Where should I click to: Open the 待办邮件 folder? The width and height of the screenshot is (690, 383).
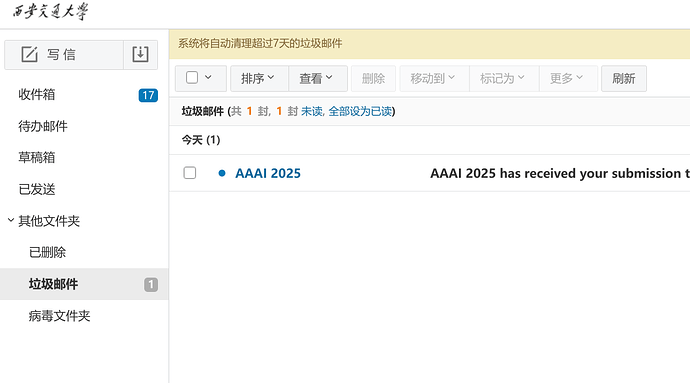(x=43, y=126)
